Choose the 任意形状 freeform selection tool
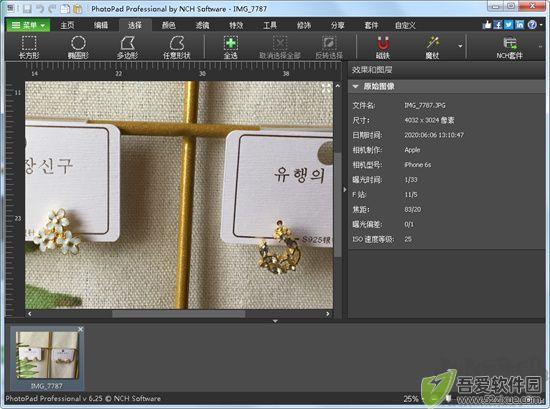This screenshot has height=409, width=550. [176, 47]
